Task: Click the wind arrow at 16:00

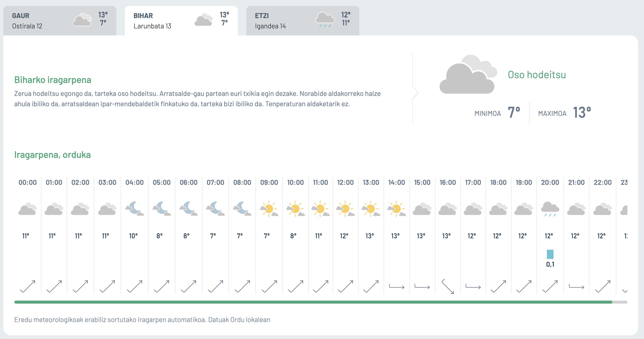Action: [447, 286]
